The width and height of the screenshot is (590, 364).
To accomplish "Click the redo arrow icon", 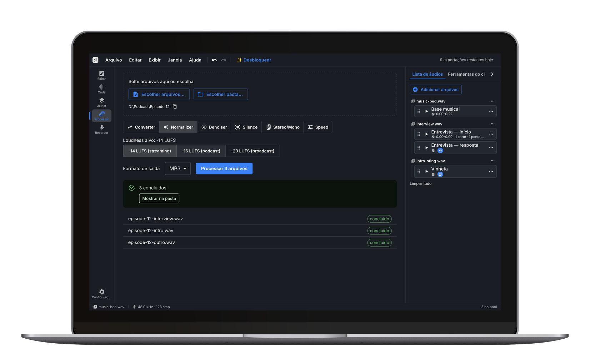I will click(x=224, y=60).
